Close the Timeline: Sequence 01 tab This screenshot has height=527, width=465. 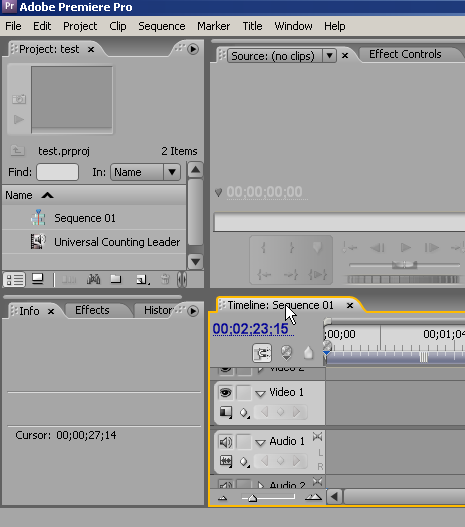[350, 305]
